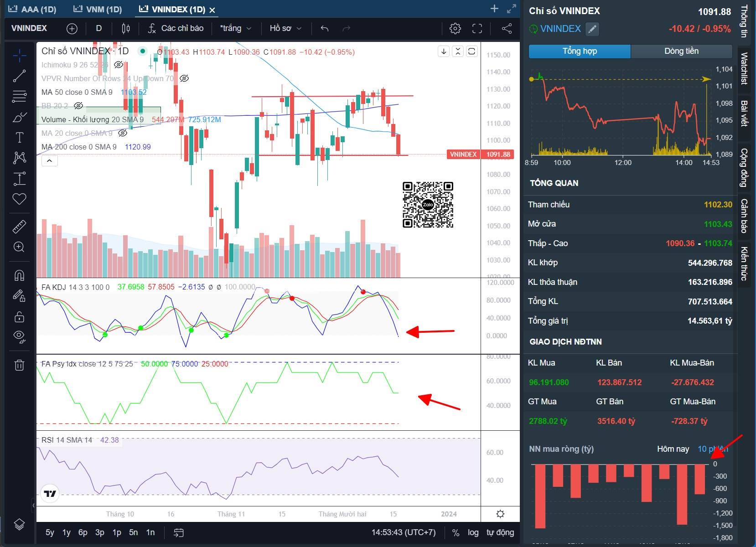
Task: Select the text annotation tool
Action: coord(19,138)
